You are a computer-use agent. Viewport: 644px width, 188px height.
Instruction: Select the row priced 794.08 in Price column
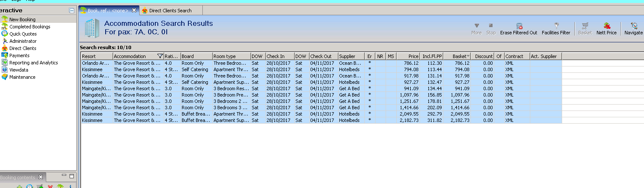click(321, 69)
